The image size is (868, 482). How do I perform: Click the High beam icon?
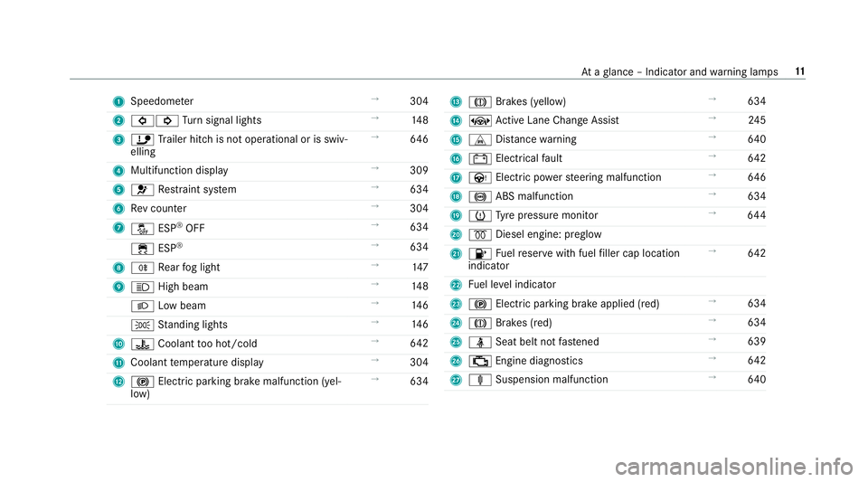(142, 288)
